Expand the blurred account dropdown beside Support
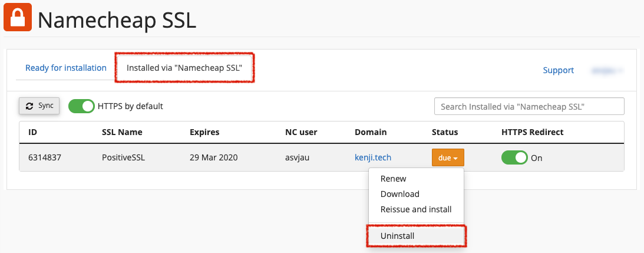 (607, 70)
